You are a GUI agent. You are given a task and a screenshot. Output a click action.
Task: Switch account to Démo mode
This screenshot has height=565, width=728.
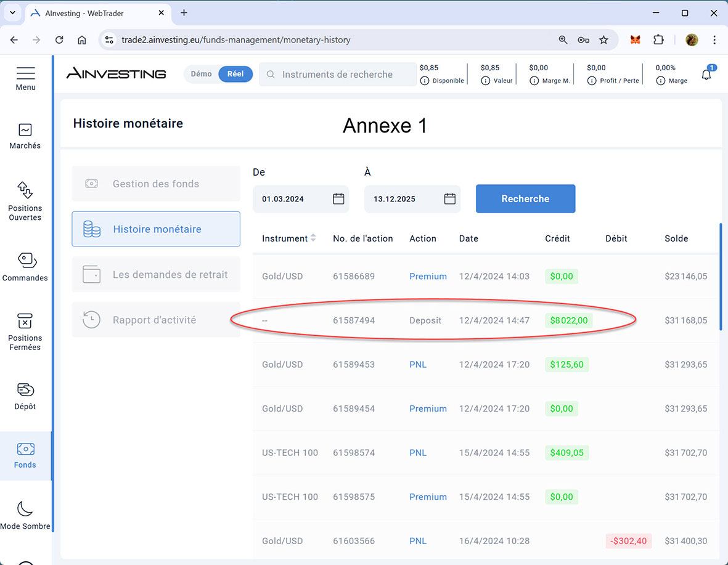point(201,74)
